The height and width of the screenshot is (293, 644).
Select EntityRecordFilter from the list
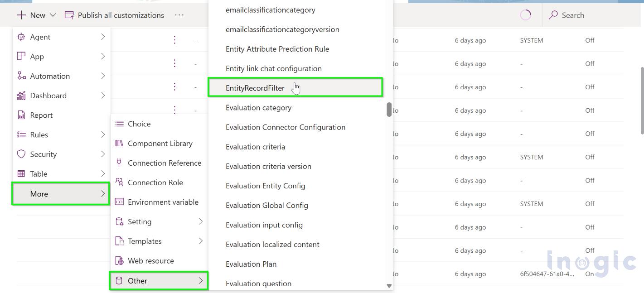coord(295,87)
